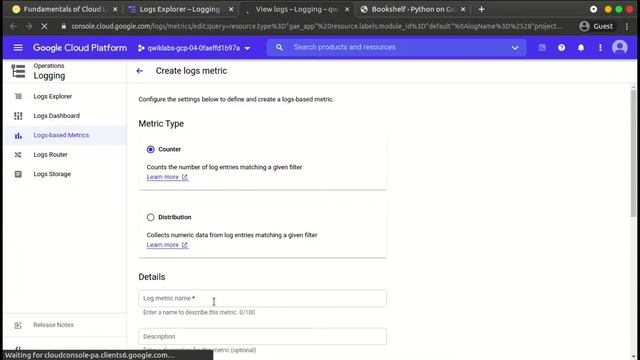This screenshot has width=640, height=360.
Task: Click the Description input field
Action: click(x=262, y=336)
